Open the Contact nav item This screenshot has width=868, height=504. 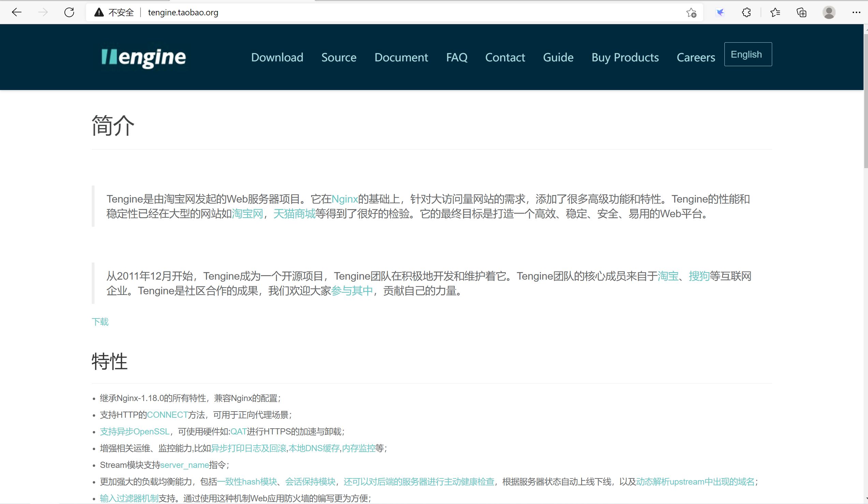tap(505, 57)
